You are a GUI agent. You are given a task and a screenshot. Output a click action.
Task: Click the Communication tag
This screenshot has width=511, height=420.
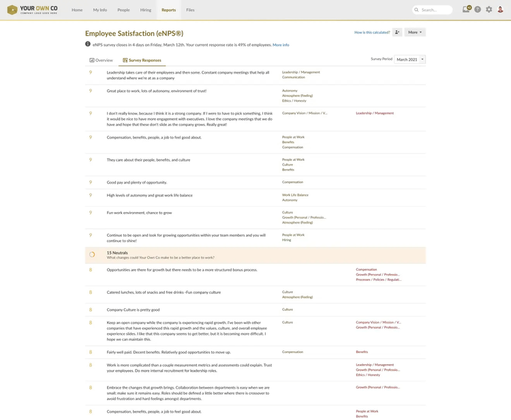click(x=293, y=77)
